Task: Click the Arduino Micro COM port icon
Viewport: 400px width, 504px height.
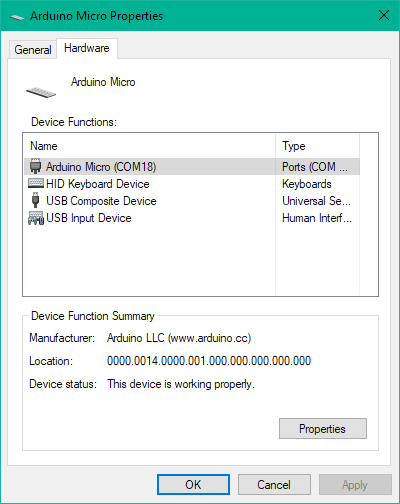Action: coord(35,166)
